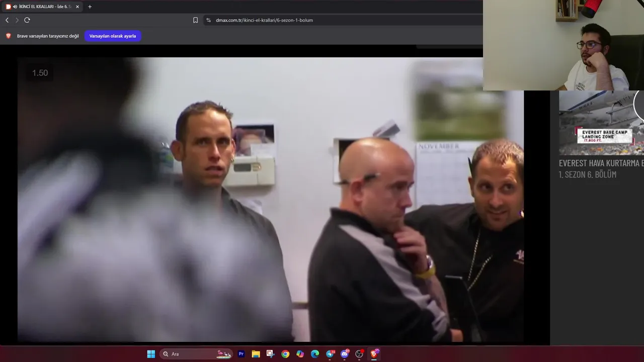The height and width of the screenshot is (362, 644).
Task: Bookmark this page using the bookmark icon
Action: [x=195, y=20]
